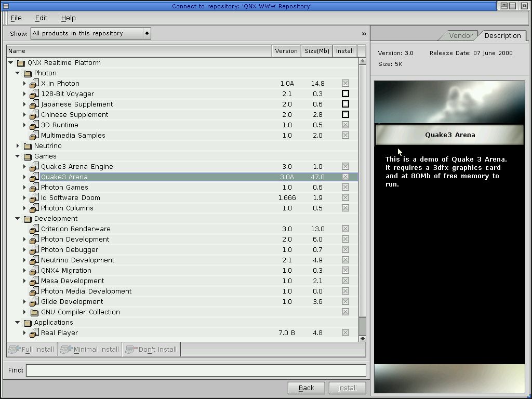Open the Edit menu
Viewport: 532px width, 399px height.
(x=41, y=18)
